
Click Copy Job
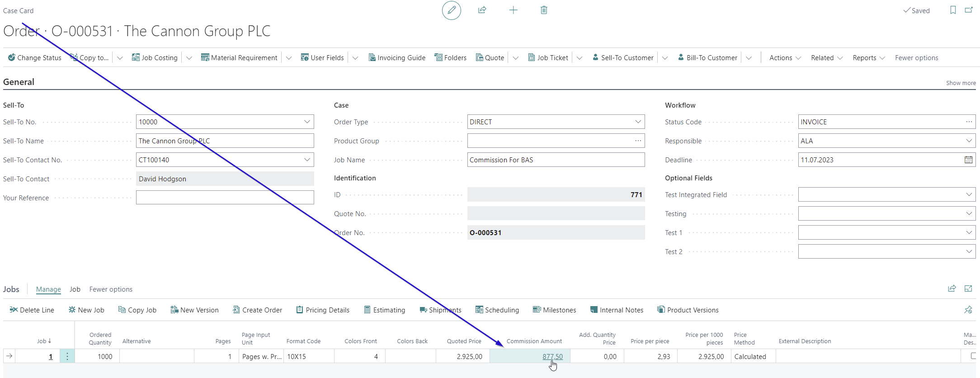(137, 310)
